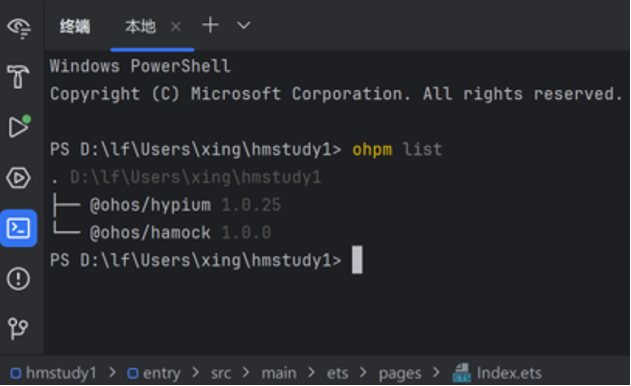
Task: Open the Git version control icon
Action: [18, 328]
